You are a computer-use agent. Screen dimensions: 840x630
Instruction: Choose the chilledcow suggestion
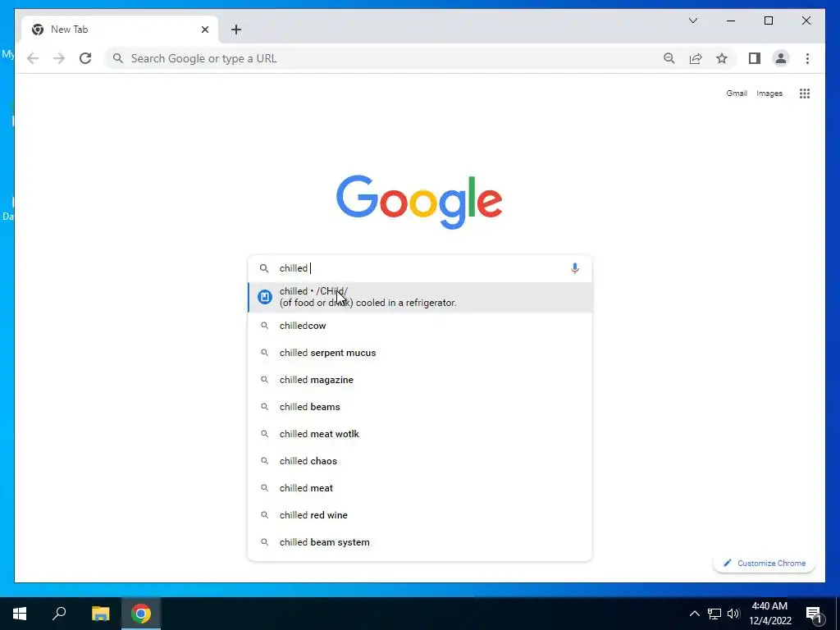[x=419, y=326]
